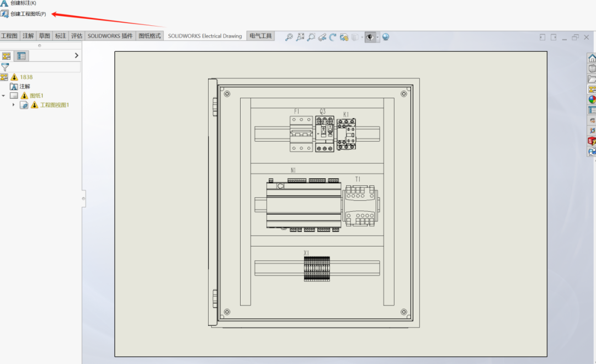The height and width of the screenshot is (364, 596).
Task: Toggle the Display Style cube icon
Action: point(355,37)
